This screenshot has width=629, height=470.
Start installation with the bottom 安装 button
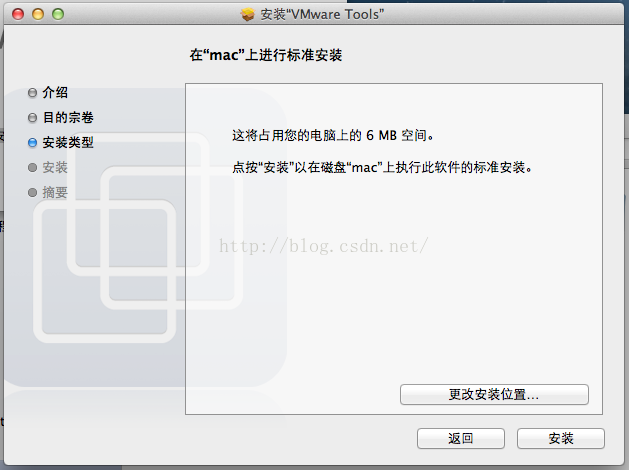[561, 438]
